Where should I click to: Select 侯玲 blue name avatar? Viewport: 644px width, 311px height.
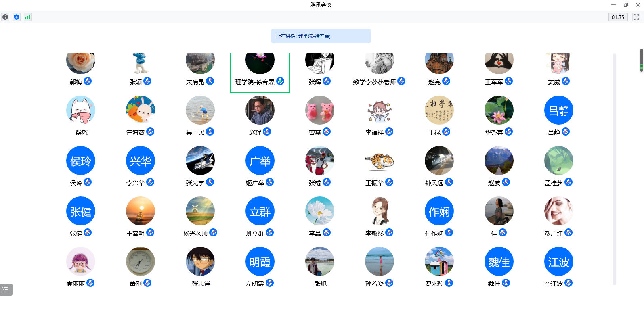tap(81, 161)
